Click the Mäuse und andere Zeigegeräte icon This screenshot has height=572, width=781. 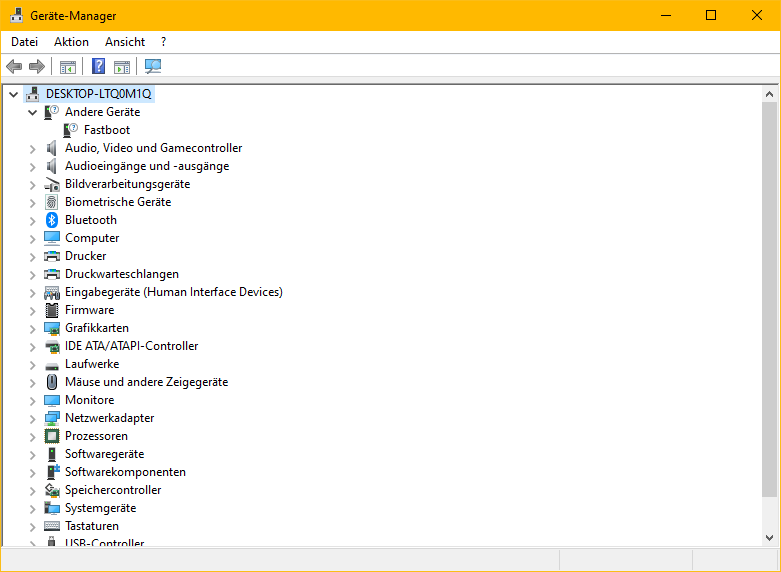coord(52,382)
